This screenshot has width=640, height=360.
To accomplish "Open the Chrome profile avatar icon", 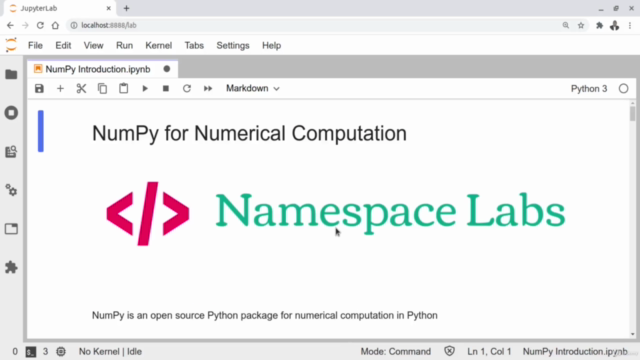I will pyautogui.click(x=615, y=25).
